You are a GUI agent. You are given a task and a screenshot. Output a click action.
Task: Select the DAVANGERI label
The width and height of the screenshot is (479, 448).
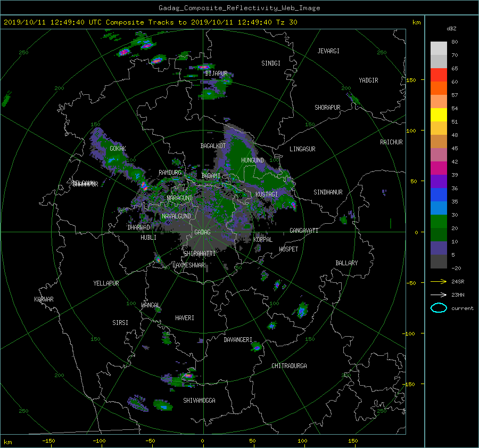pyautogui.click(x=238, y=340)
